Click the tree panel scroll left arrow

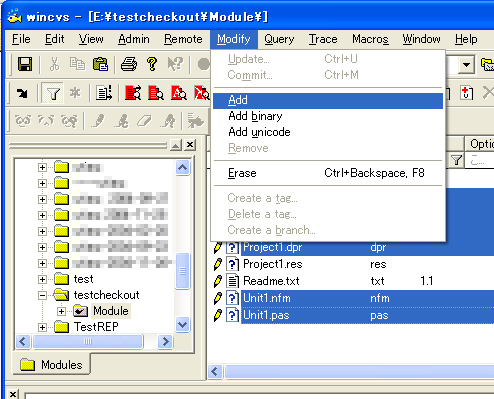(x=23, y=342)
